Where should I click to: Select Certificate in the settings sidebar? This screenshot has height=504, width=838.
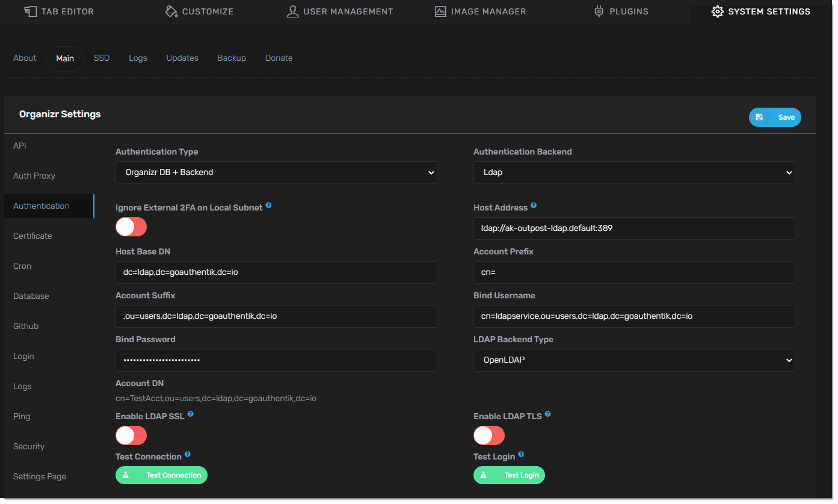pos(32,236)
